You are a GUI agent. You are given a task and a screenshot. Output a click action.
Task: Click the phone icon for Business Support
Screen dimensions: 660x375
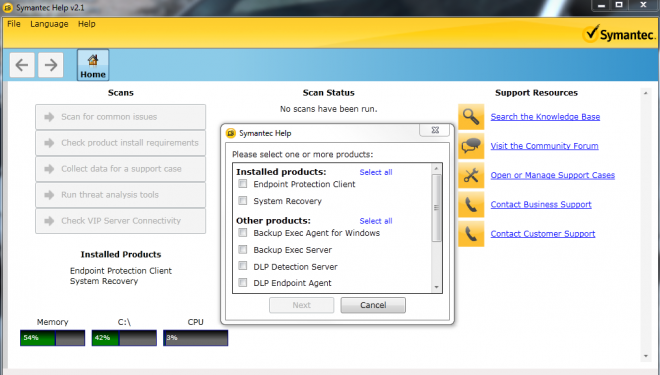(x=471, y=205)
